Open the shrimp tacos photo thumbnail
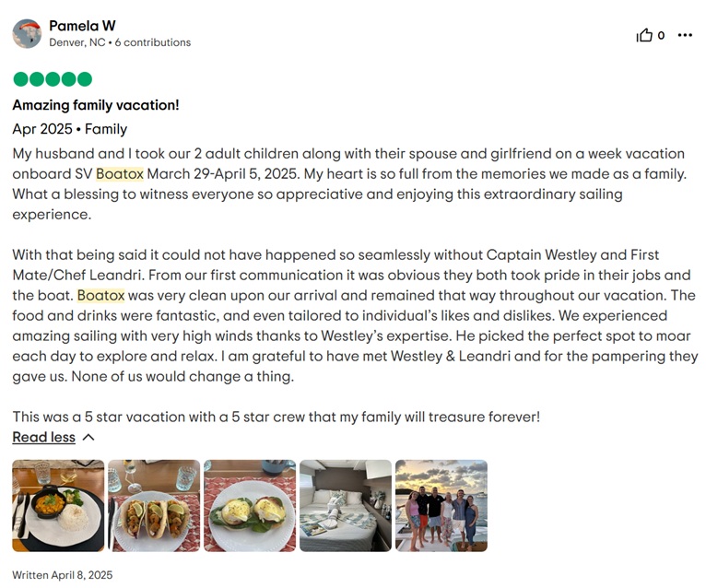Image resolution: width=706 pixels, height=588 pixels. [x=154, y=506]
